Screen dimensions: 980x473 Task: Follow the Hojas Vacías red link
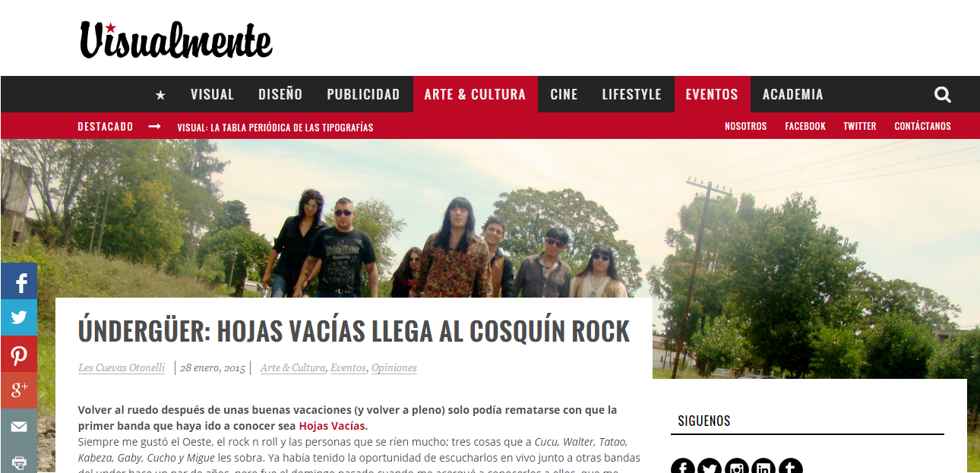click(332, 426)
